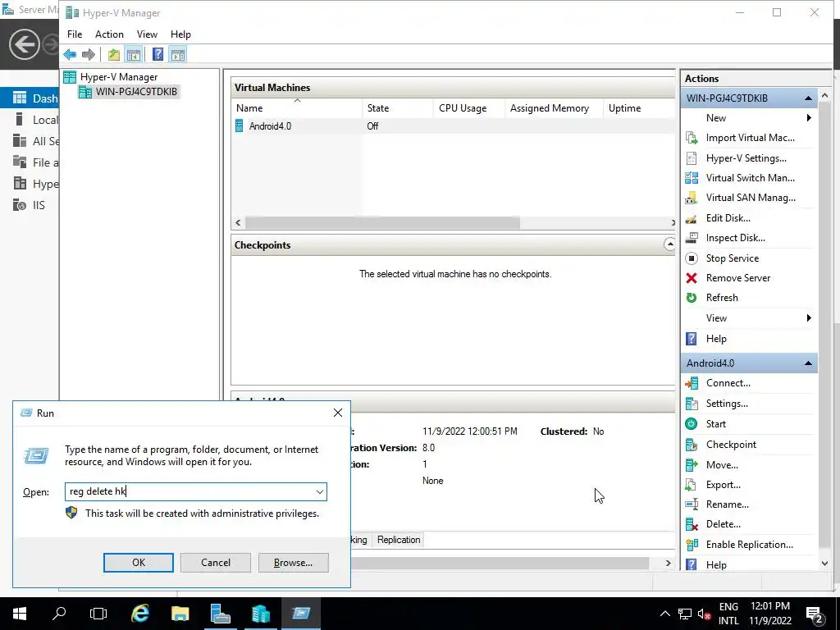This screenshot has width=840, height=630.
Task: Open File Explorer from taskbar
Action: [x=180, y=614]
